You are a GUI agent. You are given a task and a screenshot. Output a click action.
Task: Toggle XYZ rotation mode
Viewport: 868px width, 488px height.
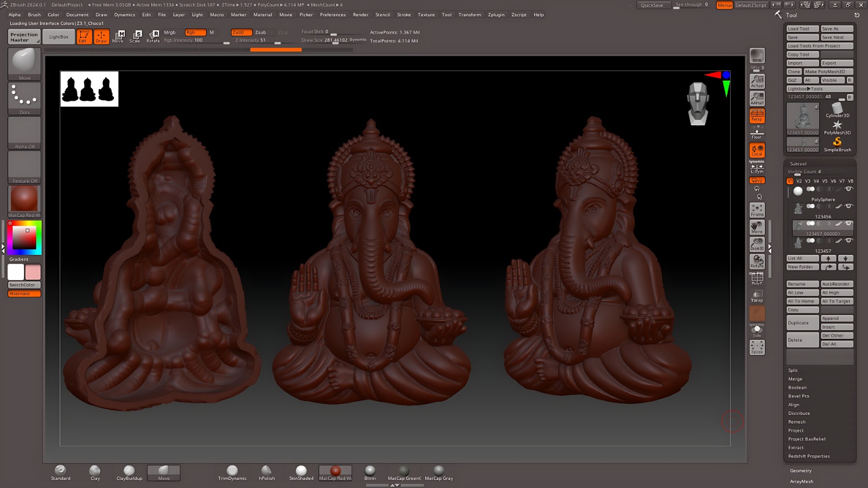[757, 180]
